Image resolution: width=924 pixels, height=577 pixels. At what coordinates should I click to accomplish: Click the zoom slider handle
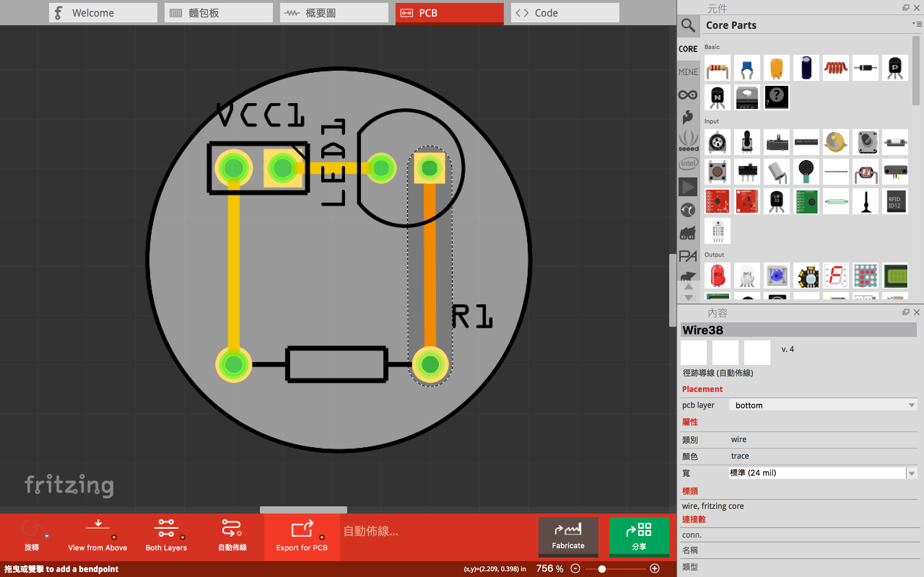(x=602, y=569)
